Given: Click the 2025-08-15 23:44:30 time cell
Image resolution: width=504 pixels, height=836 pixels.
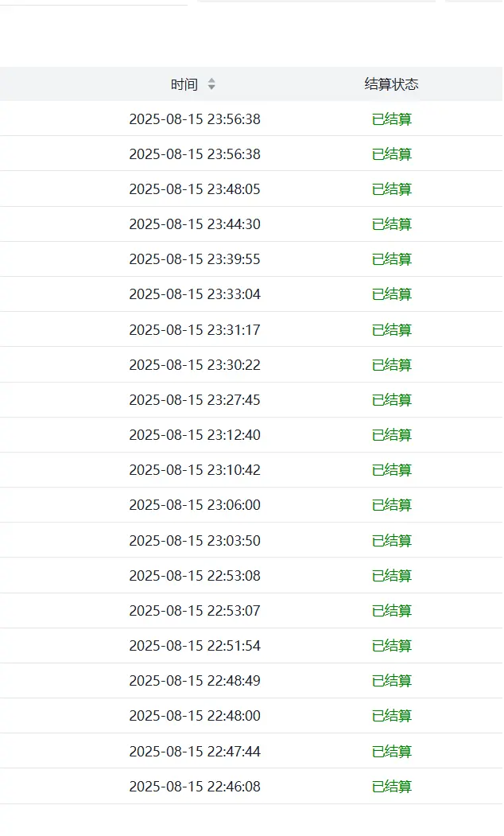Looking at the screenshot, I should (195, 224).
